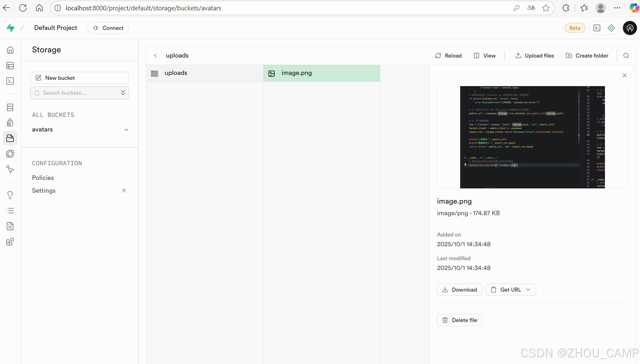
Task: Open the Database sidebar icon
Action: coord(10,107)
